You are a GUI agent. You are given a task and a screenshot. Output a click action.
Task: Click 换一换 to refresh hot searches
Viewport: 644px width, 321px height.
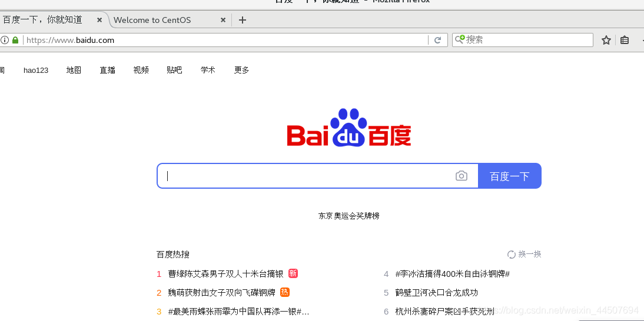[x=530, y=254]
